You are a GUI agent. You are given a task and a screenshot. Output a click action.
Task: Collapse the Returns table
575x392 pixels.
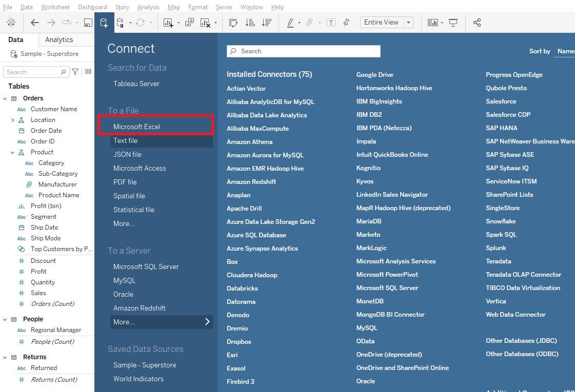coord(5,357)
